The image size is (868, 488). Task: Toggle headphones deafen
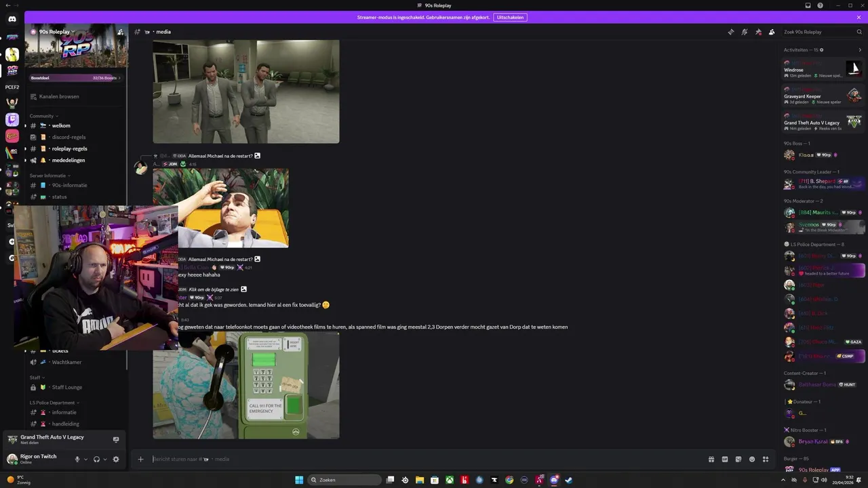(96, 459)
